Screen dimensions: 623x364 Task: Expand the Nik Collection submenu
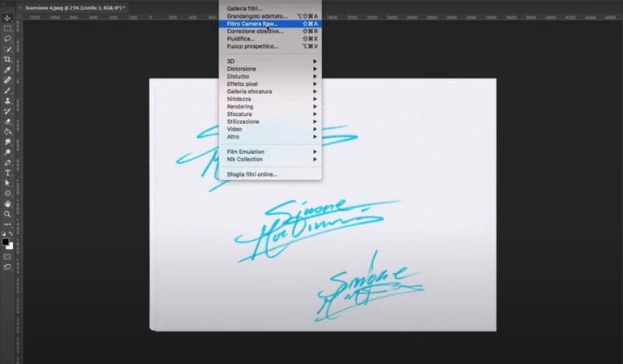[270, 159]
